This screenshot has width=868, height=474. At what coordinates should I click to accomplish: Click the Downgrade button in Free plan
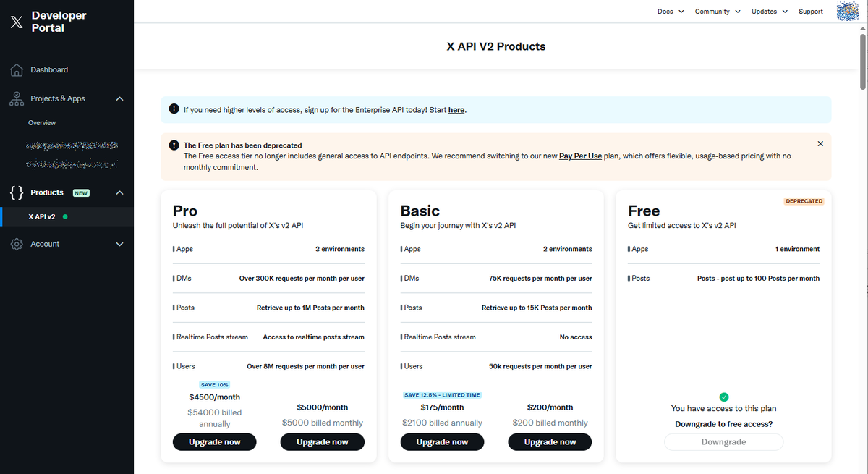(x=723, y=442)
